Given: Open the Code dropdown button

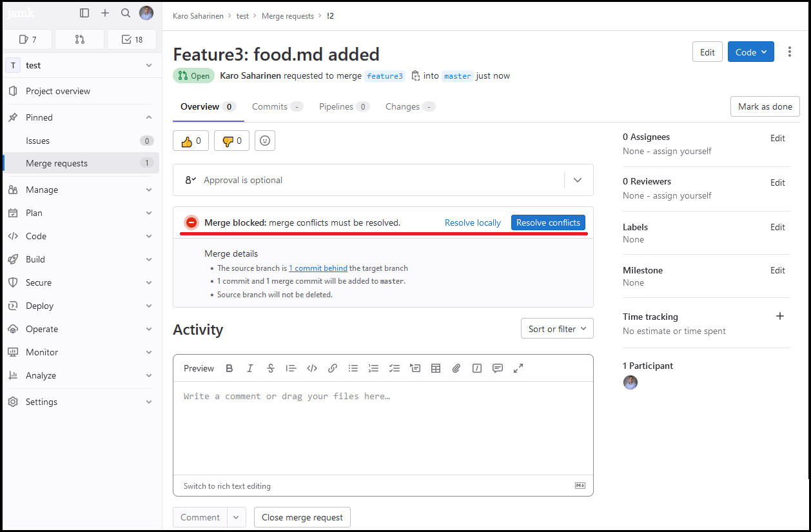Looking at the screenshot, I should coord(750,52).
